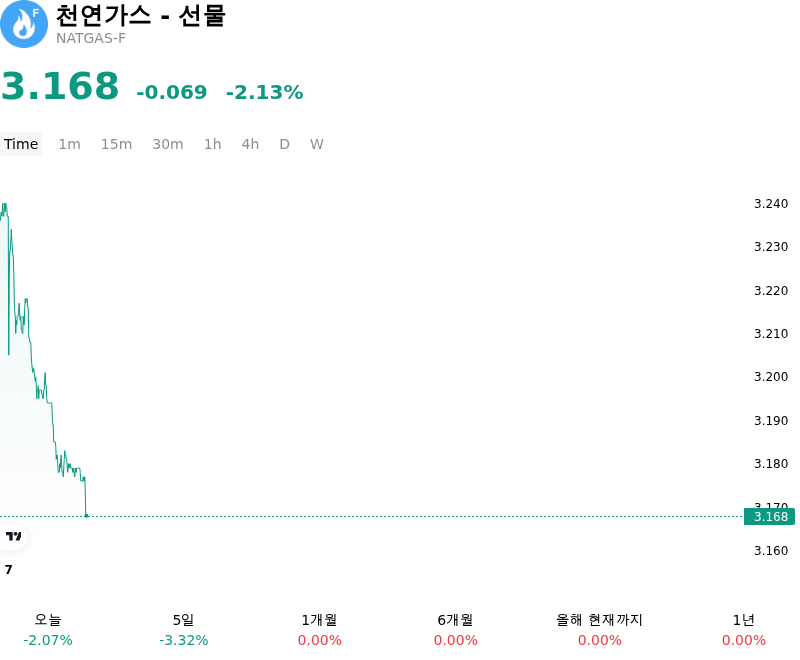Switch chart to 1h interval
The image size is (800, 660).
[213, 144]
